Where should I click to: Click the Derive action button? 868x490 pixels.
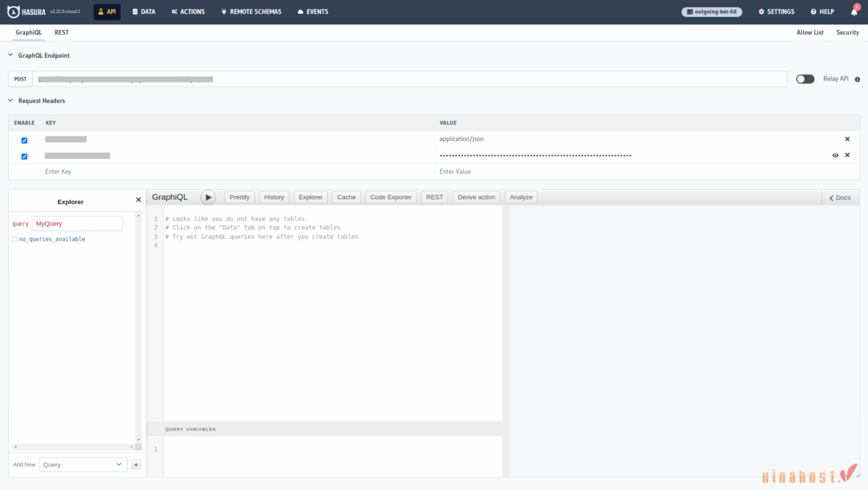[x=476, y=197]
